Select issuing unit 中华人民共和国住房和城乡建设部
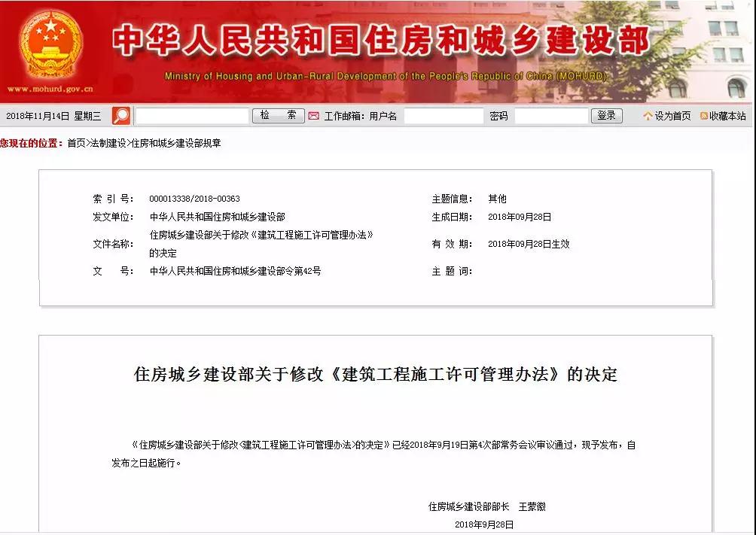The width and height of the screenshot is (756, 535). tap(218, 217)
